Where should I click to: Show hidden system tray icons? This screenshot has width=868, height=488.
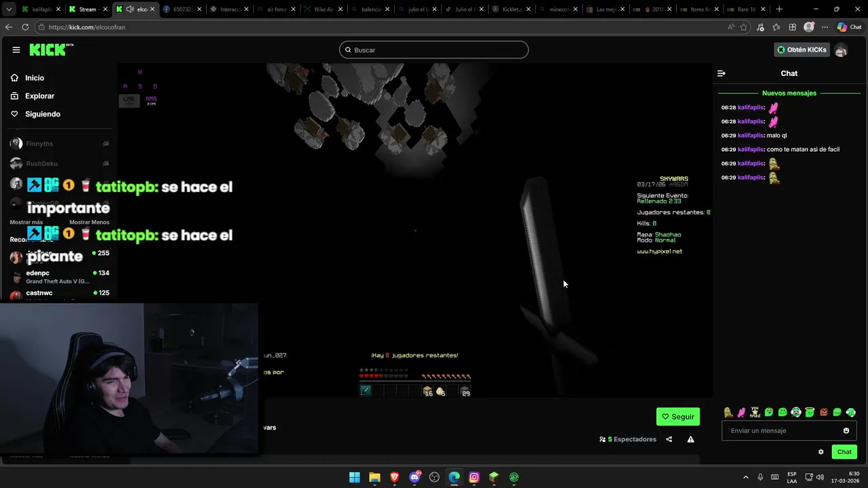[x=745, y=477]
